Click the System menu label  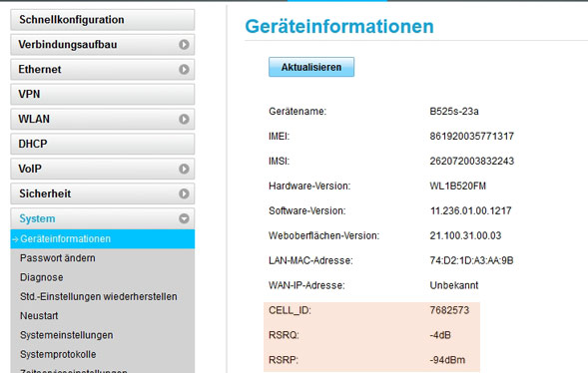coord(37,218)
